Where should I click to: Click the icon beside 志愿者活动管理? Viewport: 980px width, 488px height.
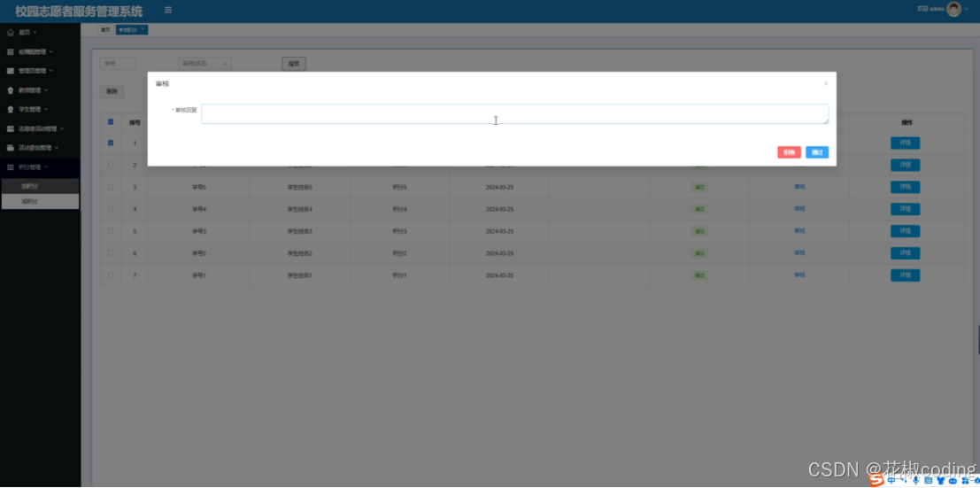point(10,129)
